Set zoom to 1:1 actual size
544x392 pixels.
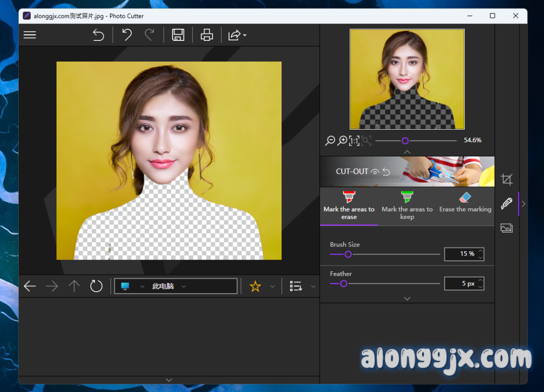(x=354, y=141)
